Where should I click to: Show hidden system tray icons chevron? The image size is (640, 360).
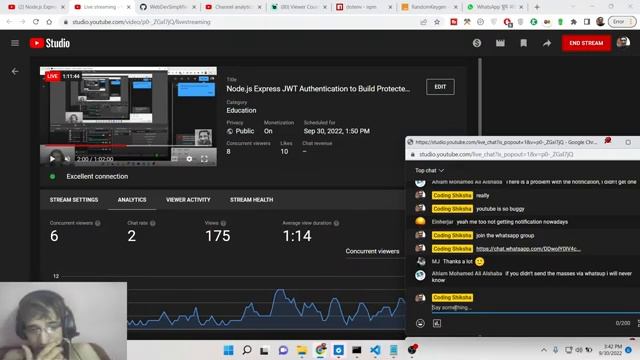point(544,350)
